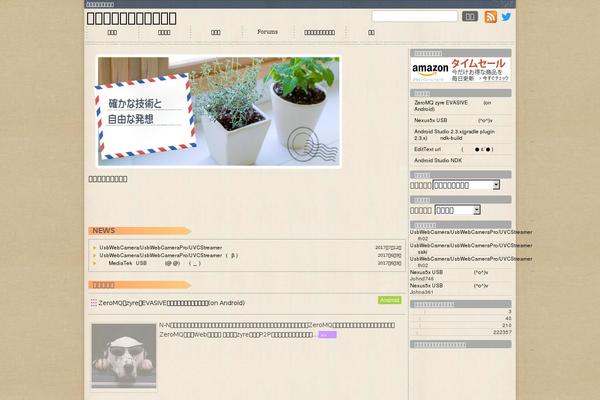The width and height of the screenshot is (600, 400).
Task: Open NEWS item UVCStreamer marked ( β )
Action: 169,255
